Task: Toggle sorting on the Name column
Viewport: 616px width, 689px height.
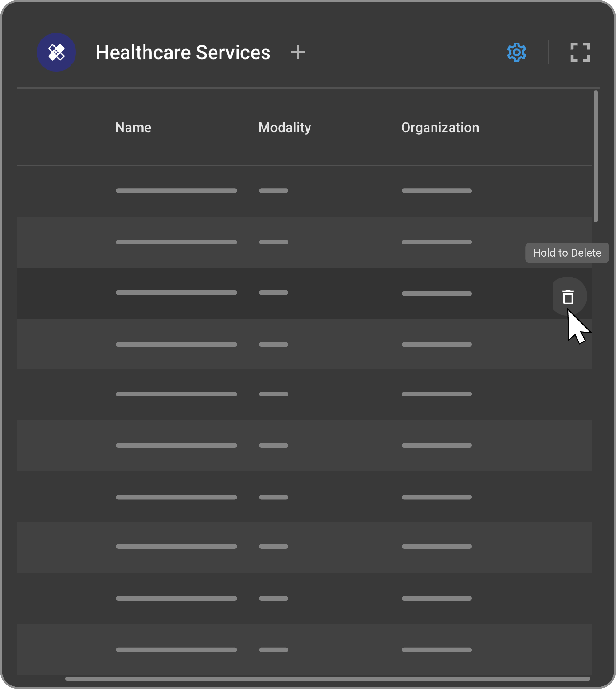Action: pyautogui.click(x=133, y=128)
